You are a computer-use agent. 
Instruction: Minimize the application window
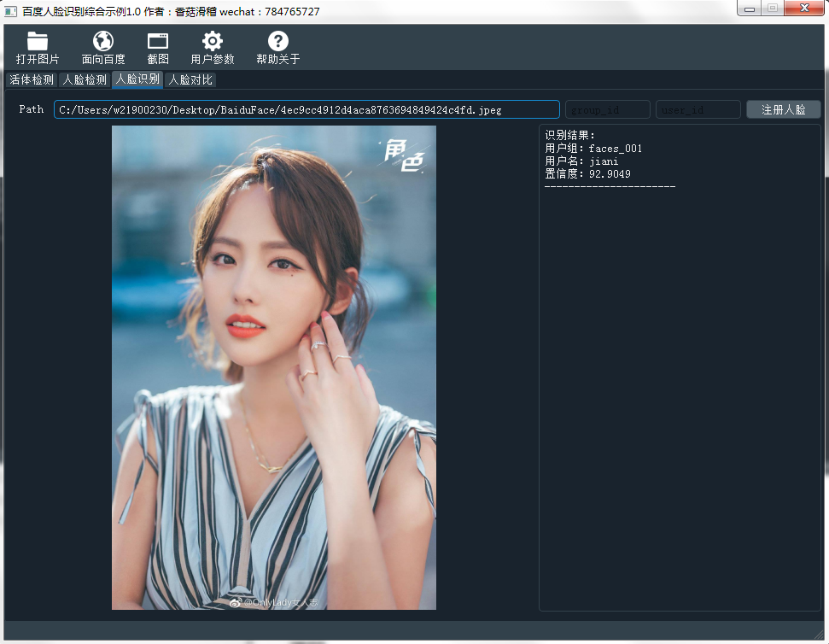tap(749, 9)
